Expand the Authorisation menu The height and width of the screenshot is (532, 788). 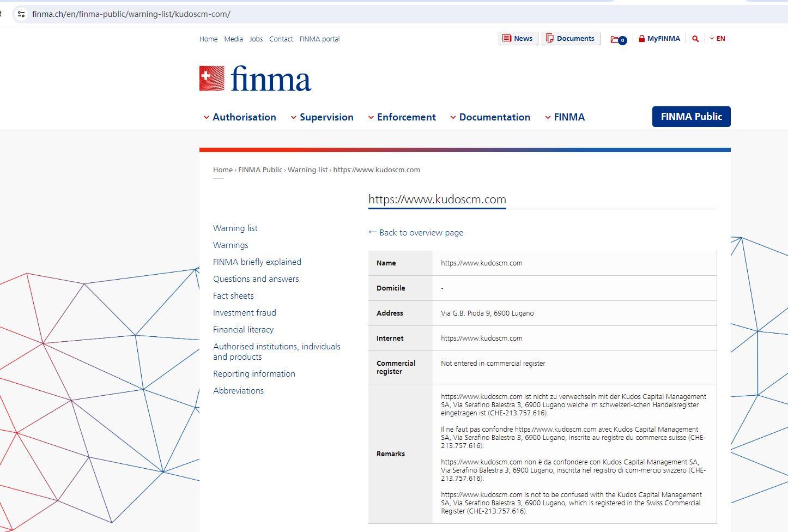(x=240, y=117)
